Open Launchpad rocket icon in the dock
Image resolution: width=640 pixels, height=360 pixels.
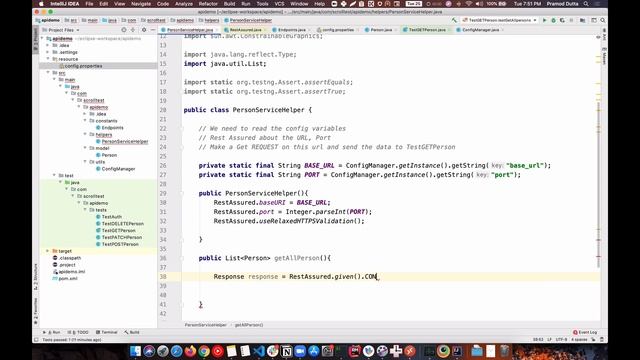(x=163, y=351)
